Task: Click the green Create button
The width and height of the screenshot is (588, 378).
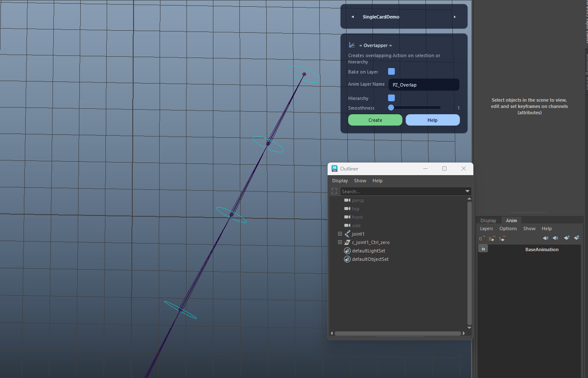Action: coord(375,120)
